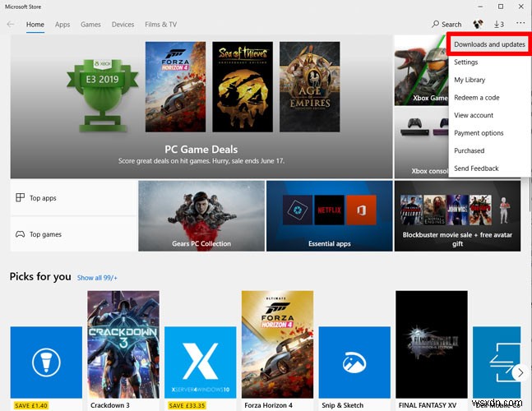Open the Essential apps tile

pos(330,216)
